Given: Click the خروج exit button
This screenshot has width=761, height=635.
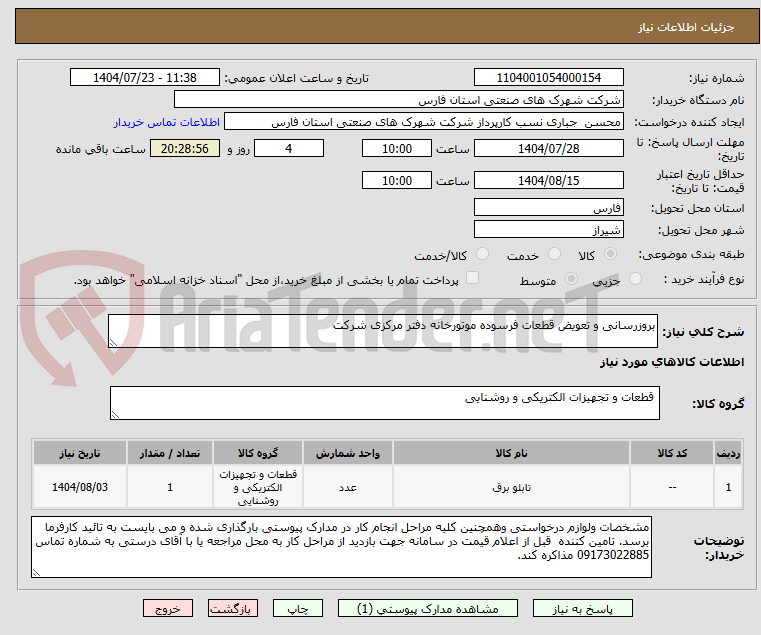Looking at the screenshot, I should pyautogui.click(x=168, y=608).
